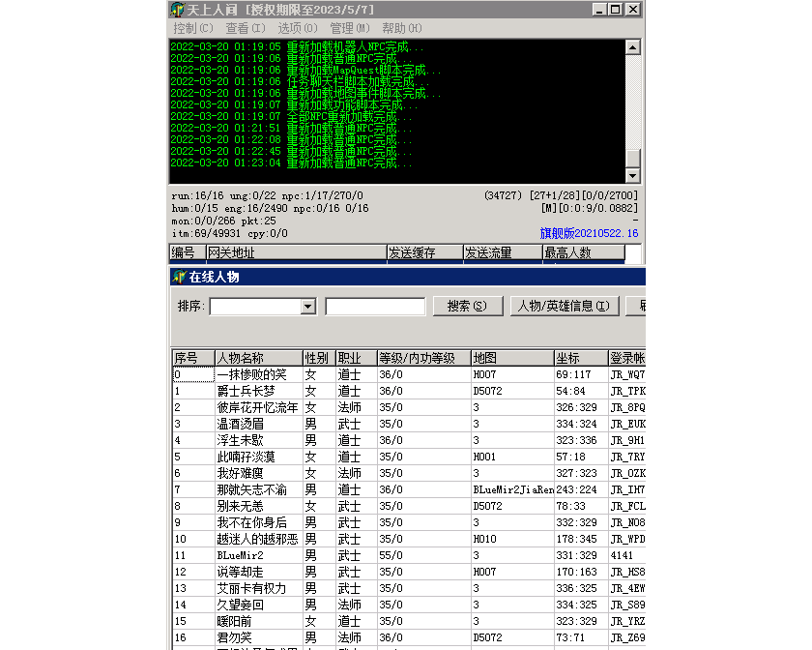Open the 查看(I) menu
Image resolution: width=812 pixels, height=650 pixels.
[x=246, y=29]
